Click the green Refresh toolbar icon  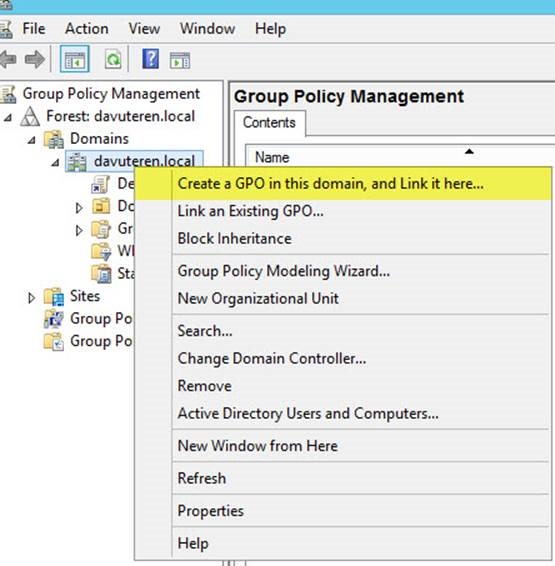pyautogui.click(x=113, y=59)
